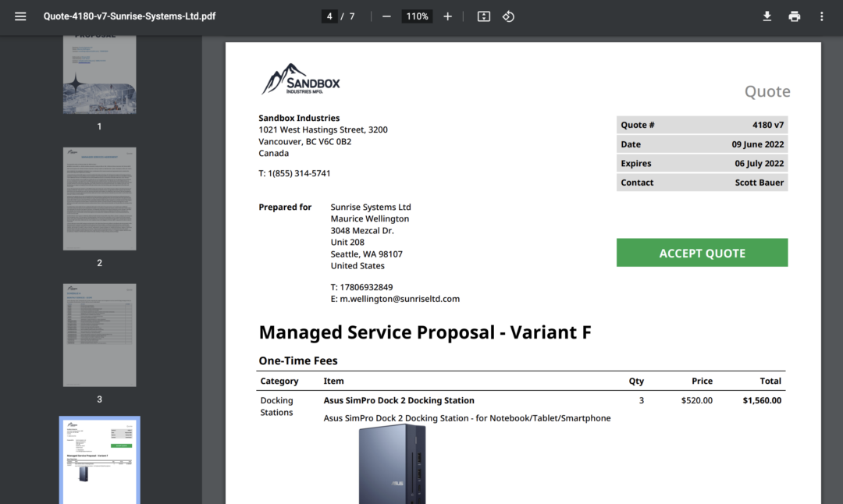This screenshot has width=843, height=504.
Task: Open the three-dot more actions menu
Action: 821,16
